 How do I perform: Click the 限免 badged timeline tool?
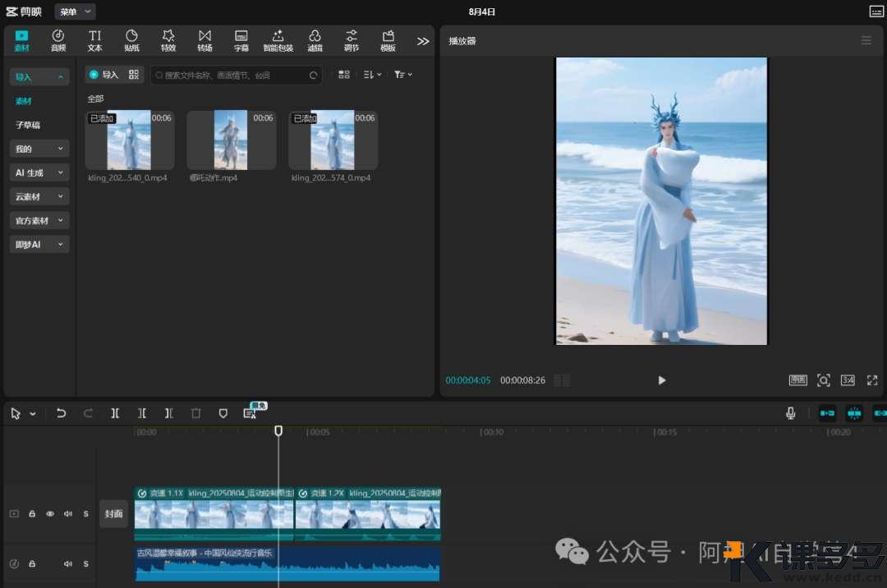pyautogui.click(x=250, y=413)
